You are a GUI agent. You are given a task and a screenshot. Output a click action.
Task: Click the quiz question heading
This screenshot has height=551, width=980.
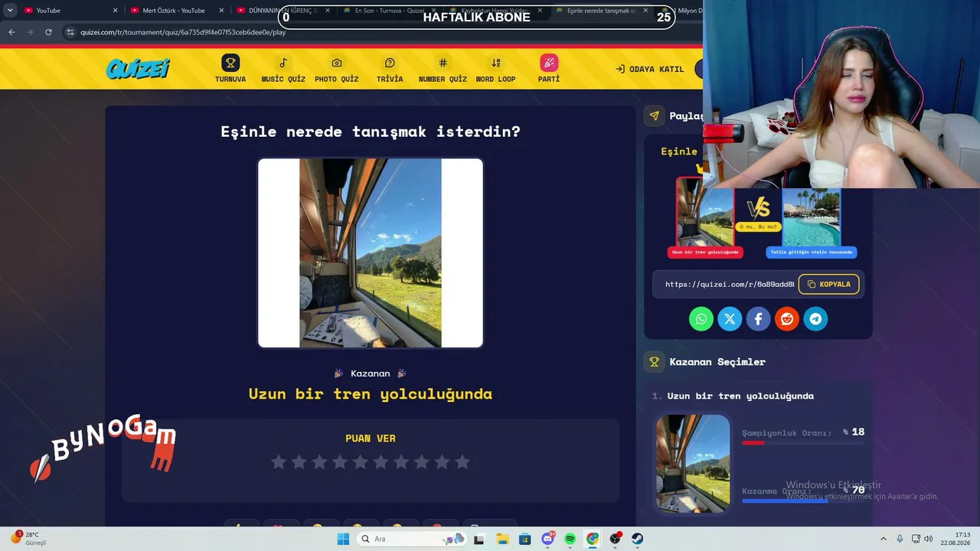(371, 132)
